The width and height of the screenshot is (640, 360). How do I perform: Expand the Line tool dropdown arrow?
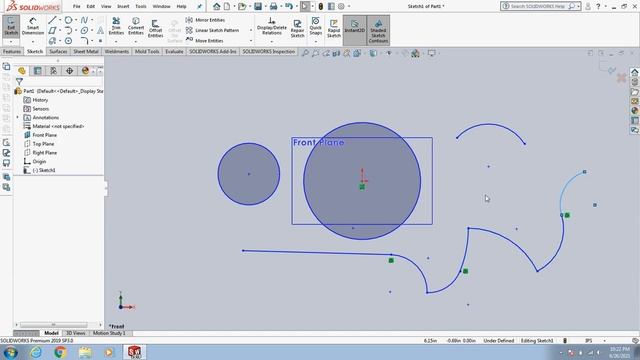[60, 20]
